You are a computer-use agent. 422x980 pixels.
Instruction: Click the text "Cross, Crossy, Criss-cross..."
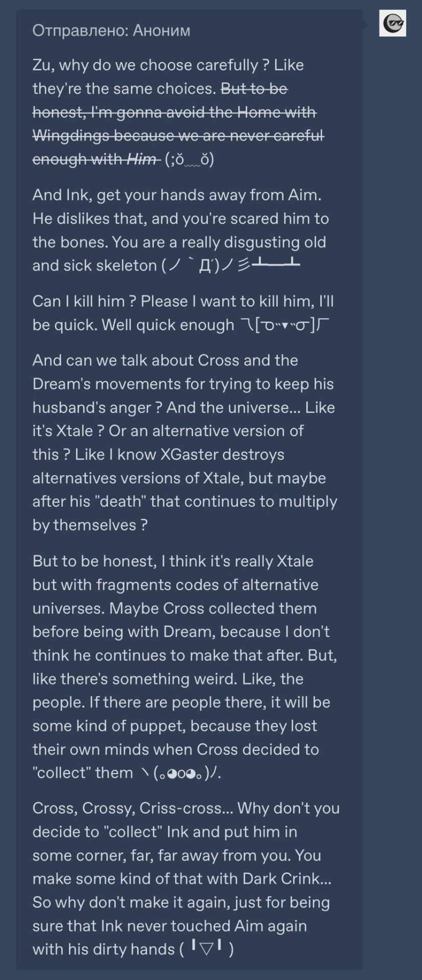point(130,808)
